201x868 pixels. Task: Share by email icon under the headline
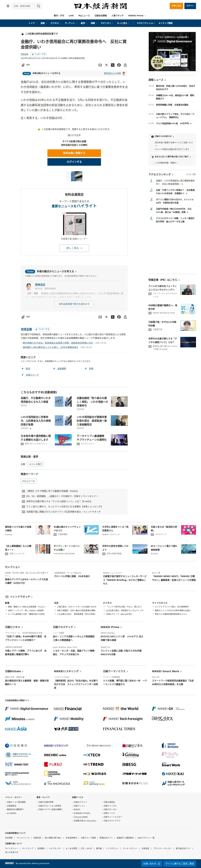click(100, 65)
